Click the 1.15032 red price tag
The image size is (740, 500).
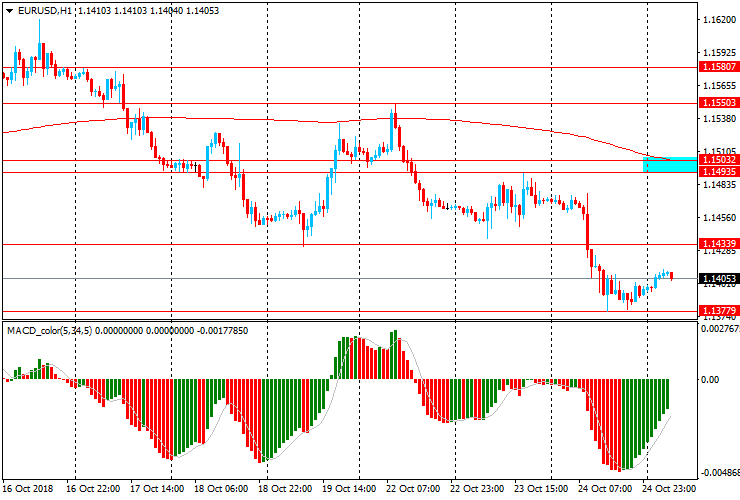[718, 160]
